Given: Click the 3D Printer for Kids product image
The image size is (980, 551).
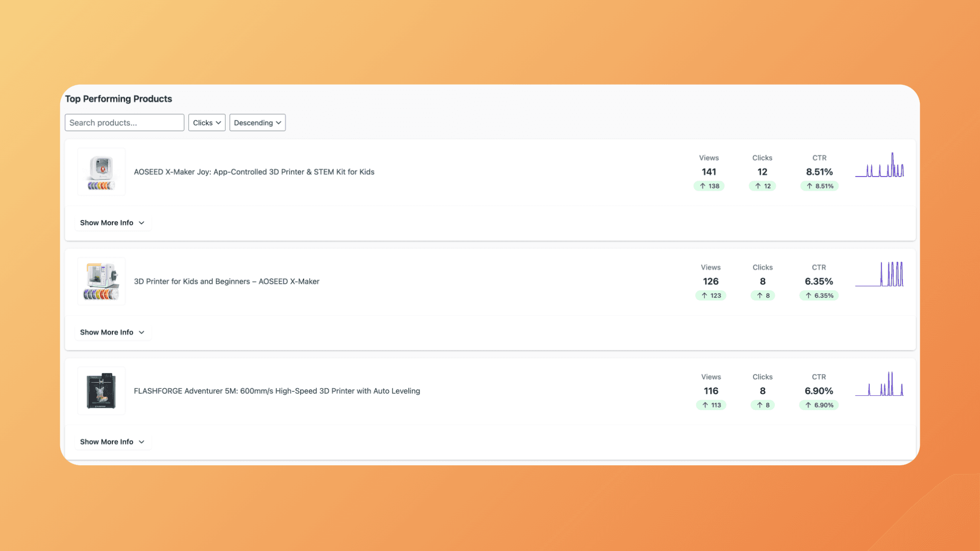Looking at the screenshot, I should pos(101,281).
